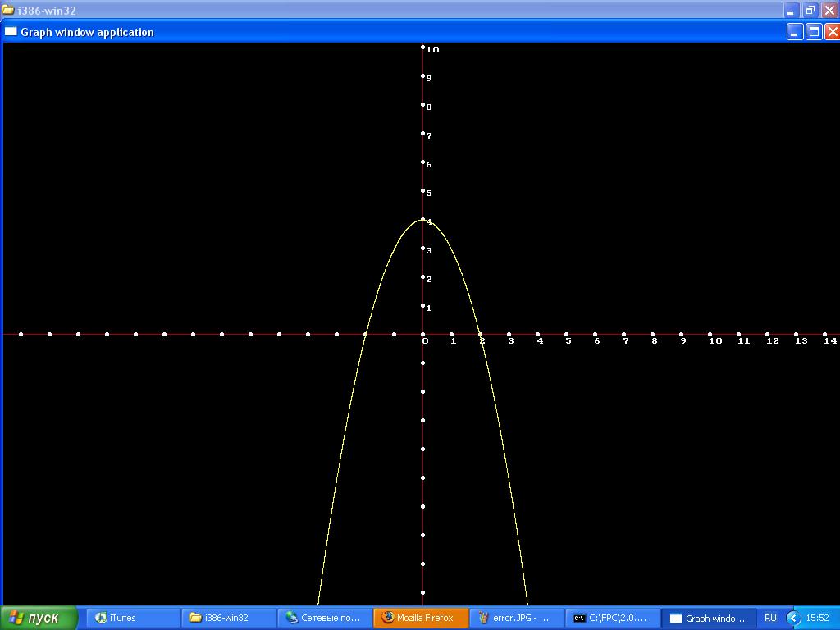Minimize the i386-win32 outer window
The width and height of the screenshot is (840, 630).
[791, 11]
